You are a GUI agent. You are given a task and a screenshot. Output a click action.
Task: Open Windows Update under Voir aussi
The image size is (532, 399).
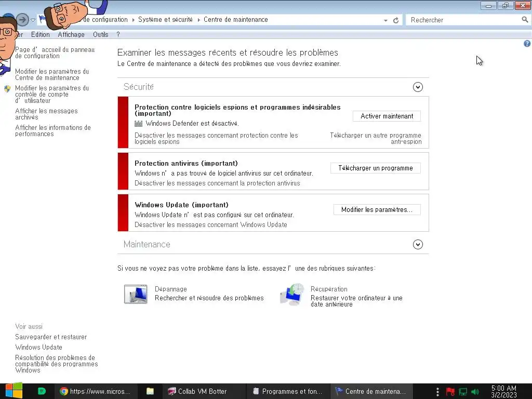(x=38, y=348)
